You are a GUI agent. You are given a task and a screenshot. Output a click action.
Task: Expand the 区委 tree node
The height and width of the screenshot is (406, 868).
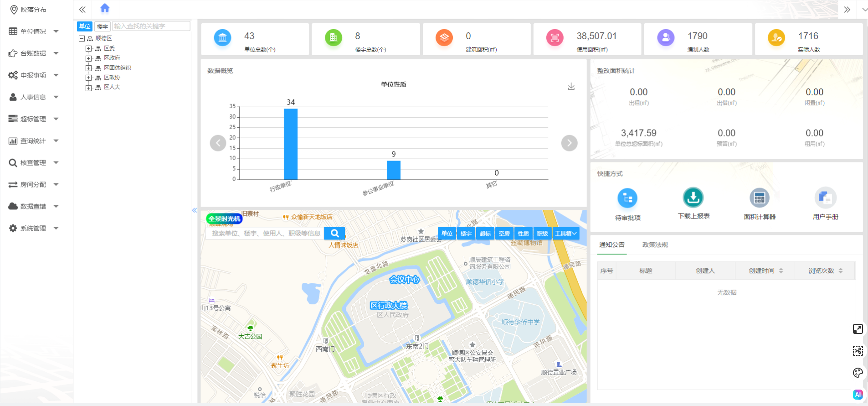point(88,48)
